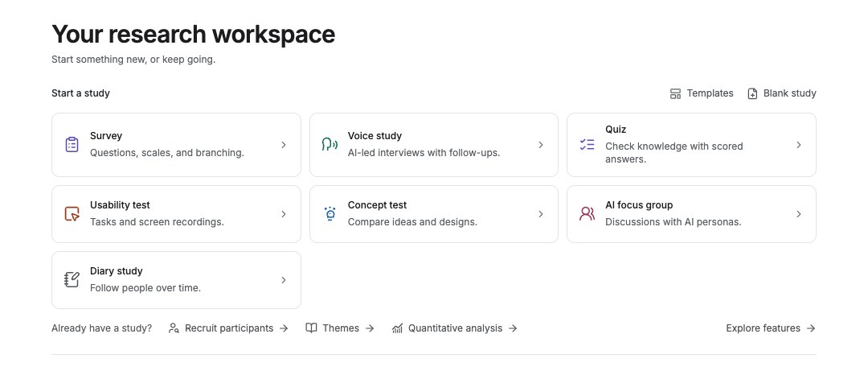The height and width of the screenshot is (371, 868).
Task: Open the Templates link
Action: 702,93
